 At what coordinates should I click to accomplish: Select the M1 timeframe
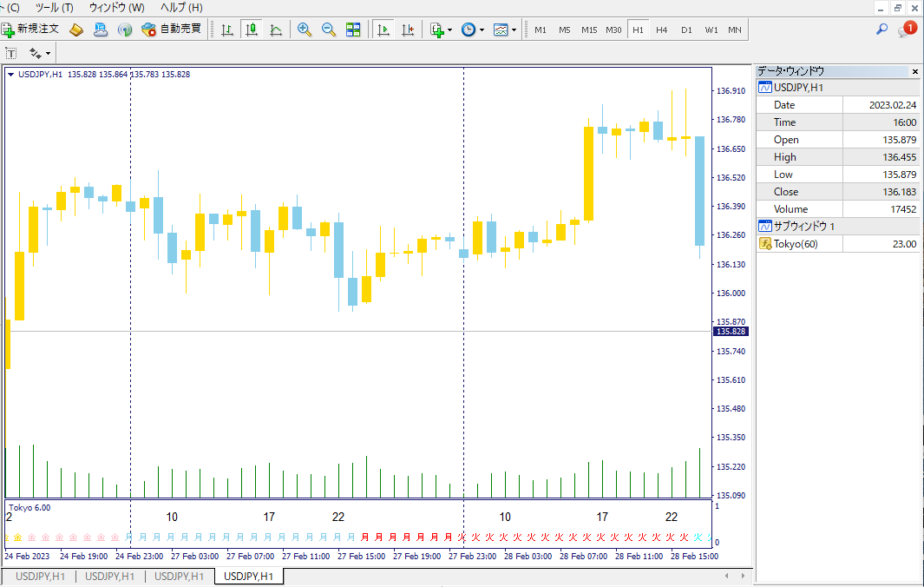pyautogui.click(x=541, y=30)
